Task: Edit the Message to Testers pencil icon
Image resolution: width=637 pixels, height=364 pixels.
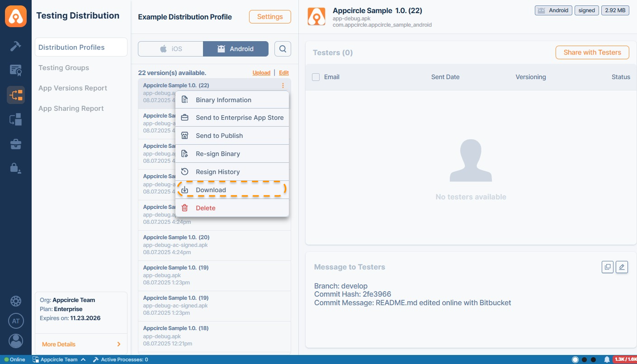Action: [x=622, y=267]
